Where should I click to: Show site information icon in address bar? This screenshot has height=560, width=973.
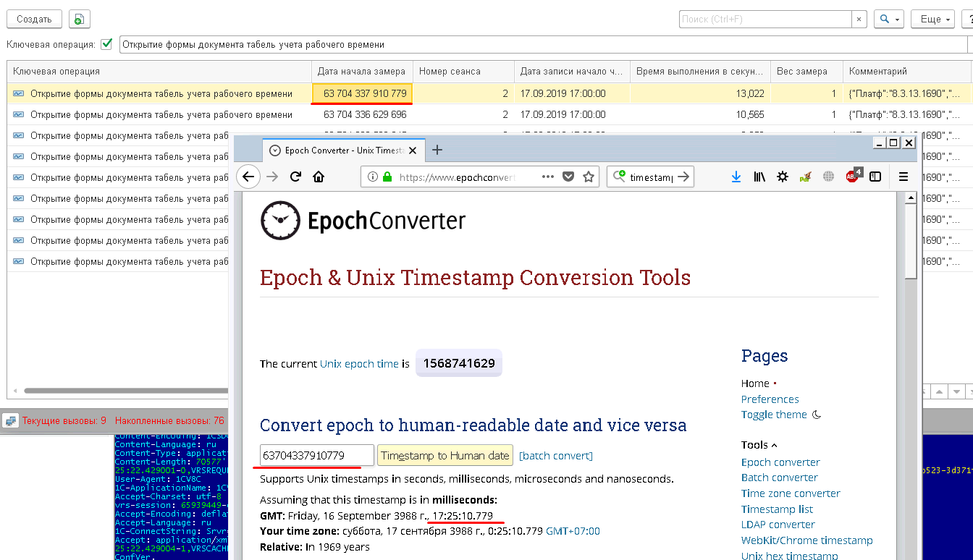click(x=373, y=177)
